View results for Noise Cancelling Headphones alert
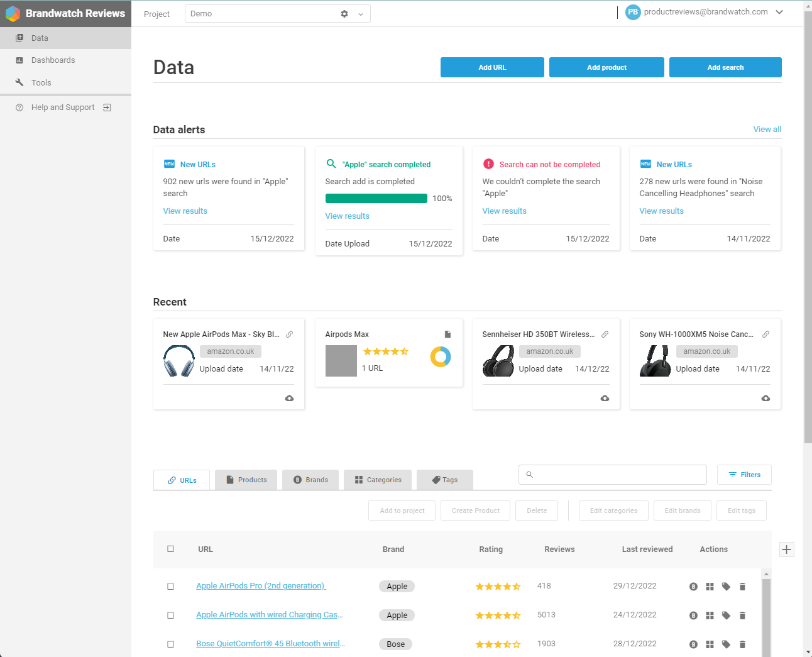Image resolution: width=812 pixels, height=657 pixels. click(x=662, y=211)
